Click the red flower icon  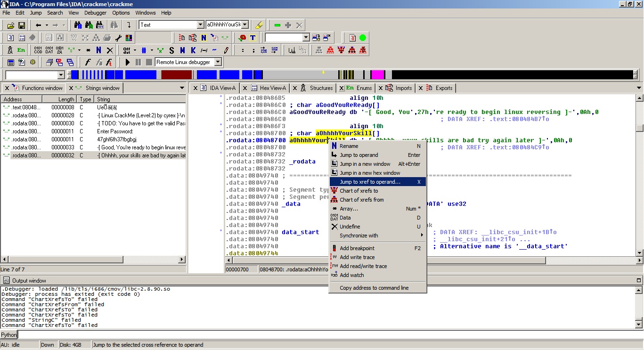(x=243, y=38)
